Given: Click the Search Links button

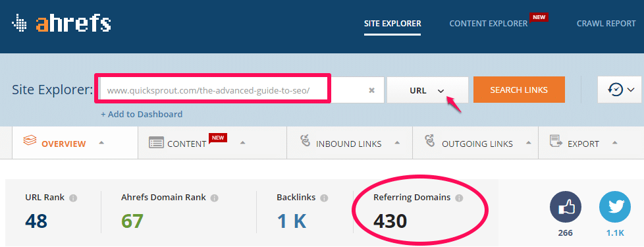Looking at the screenshot, I should pyautogui.click(x=519, y=90).
